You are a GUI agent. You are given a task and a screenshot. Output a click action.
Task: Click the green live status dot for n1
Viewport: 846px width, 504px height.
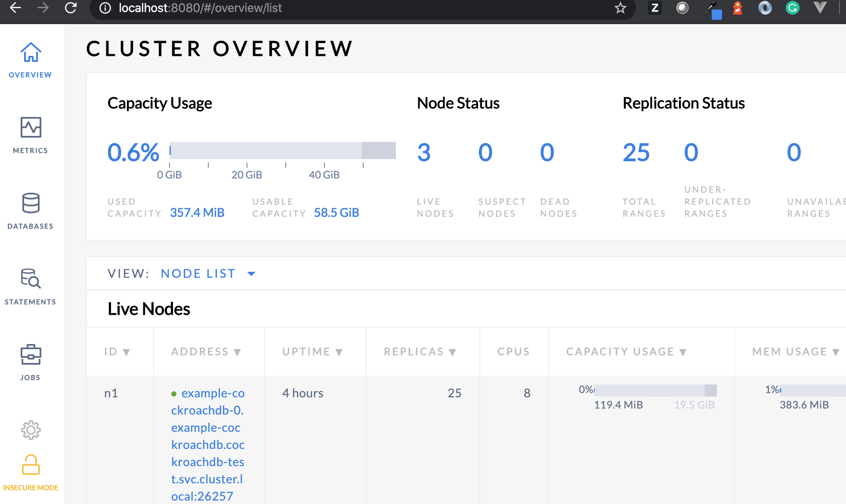click(x=174, y=393)
